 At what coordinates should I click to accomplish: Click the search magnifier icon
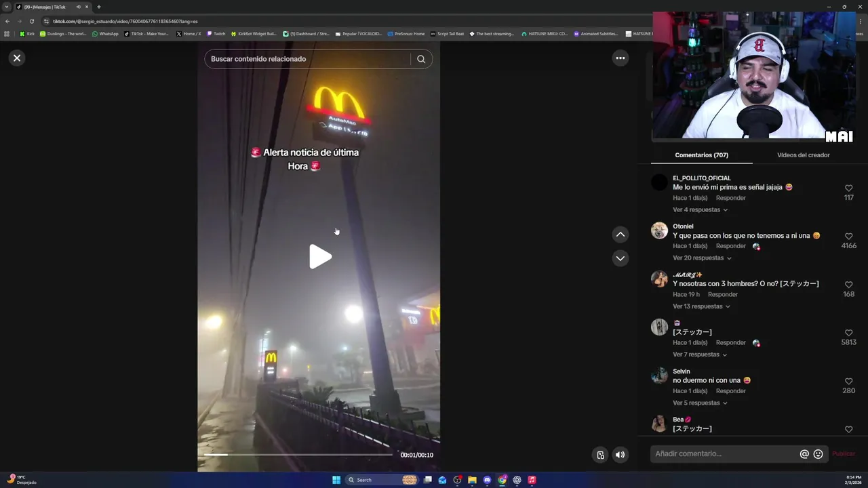click(421, 59)
